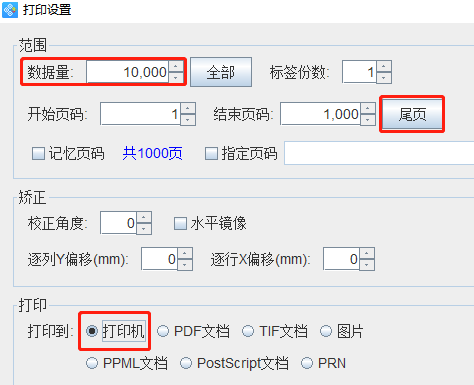The width and height of the screenshot is (474, 385).
Task: Select the 打印机 radio button
Action: [92, 331]
